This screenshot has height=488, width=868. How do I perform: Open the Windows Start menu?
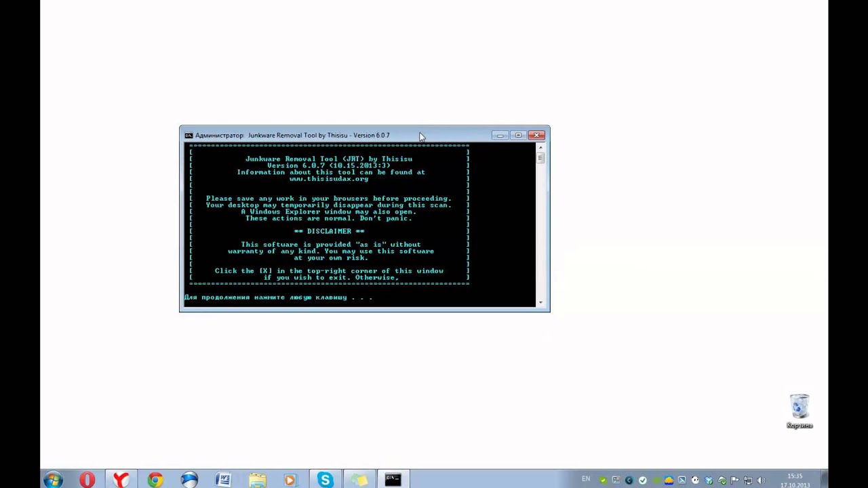pos(52,480)
